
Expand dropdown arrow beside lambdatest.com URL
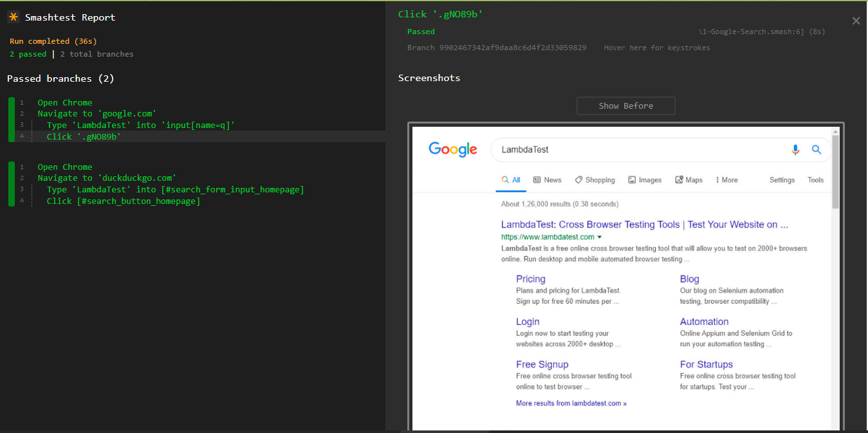pyautogui.click(x=600, y=237)
